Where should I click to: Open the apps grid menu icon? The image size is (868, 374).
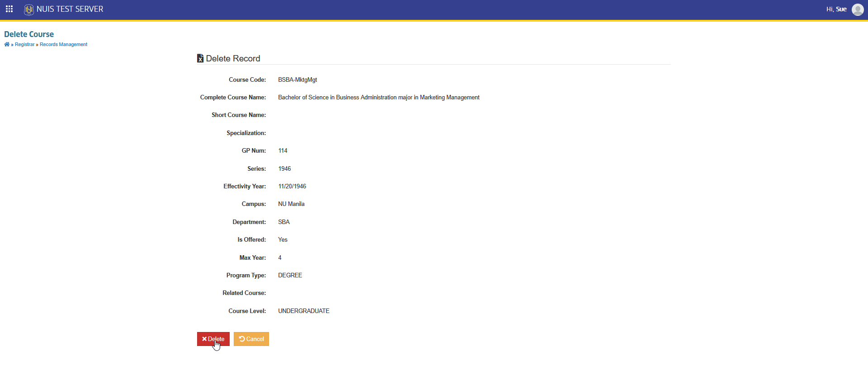[9, 9]
